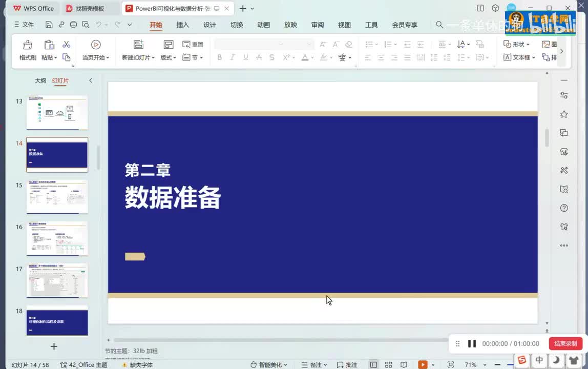Viewport: 588px width, 369px height.
Task: Open the File (文件) menu
Action: [25, 25]
